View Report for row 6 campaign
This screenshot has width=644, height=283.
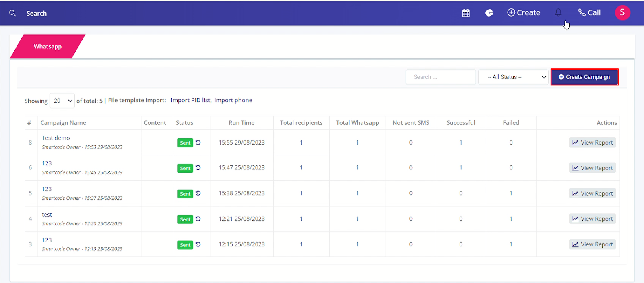(x=592, y=168)
